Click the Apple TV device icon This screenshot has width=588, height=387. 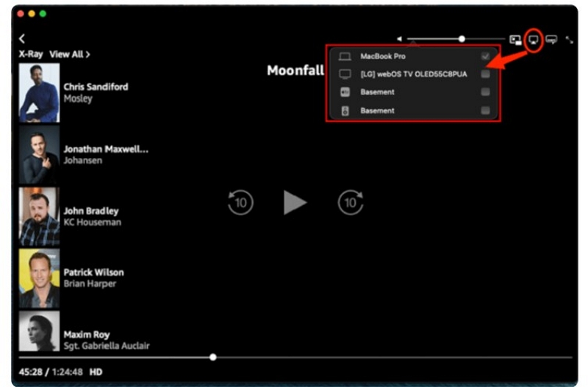[345, 93]
